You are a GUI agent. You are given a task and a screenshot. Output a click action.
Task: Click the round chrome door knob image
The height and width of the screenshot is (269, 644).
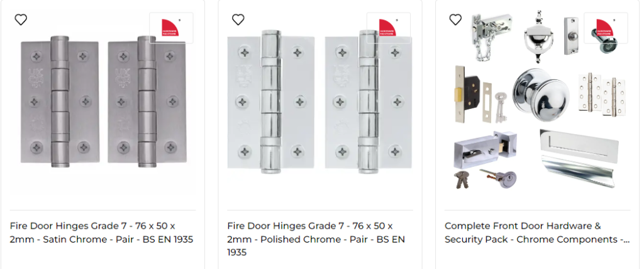coord(537,95)
